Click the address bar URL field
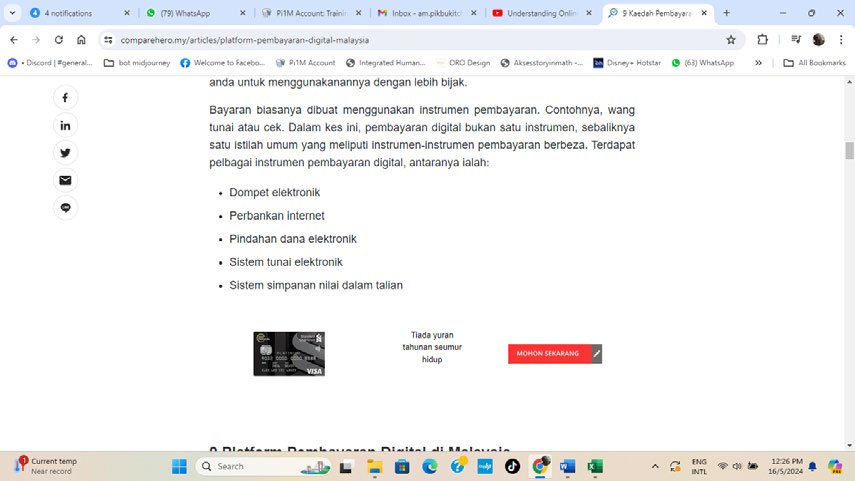Screen dimensions: 855x481 400,40
